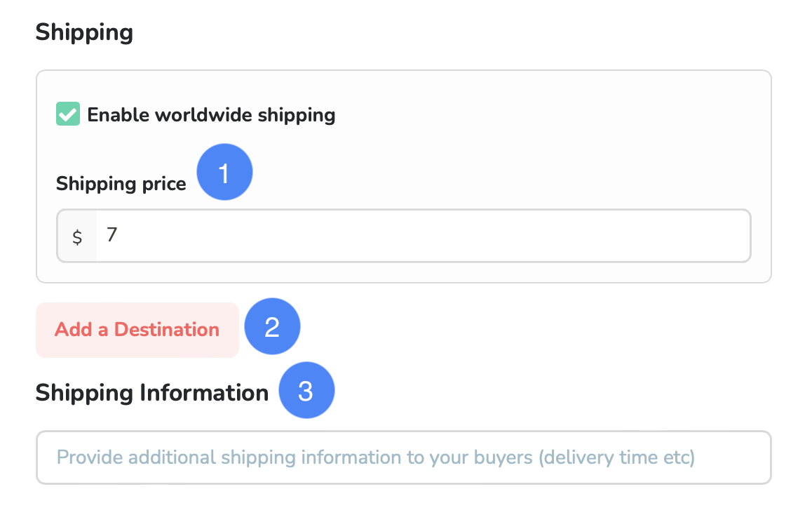Image resolution: width=812 pixels, height=508 pixels.
Task: Click the blue number 2 marker
Action: pyautogui.click(x=272, y=326)
